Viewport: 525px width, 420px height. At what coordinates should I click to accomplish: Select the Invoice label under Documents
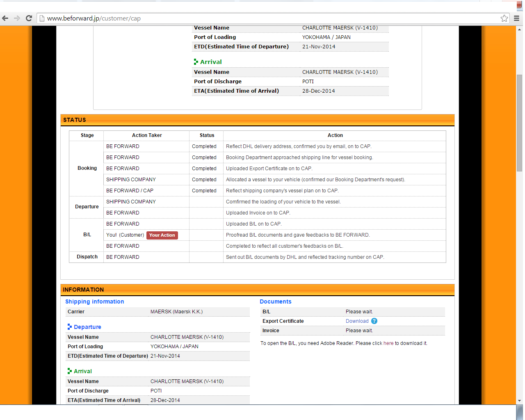[271, 331]
